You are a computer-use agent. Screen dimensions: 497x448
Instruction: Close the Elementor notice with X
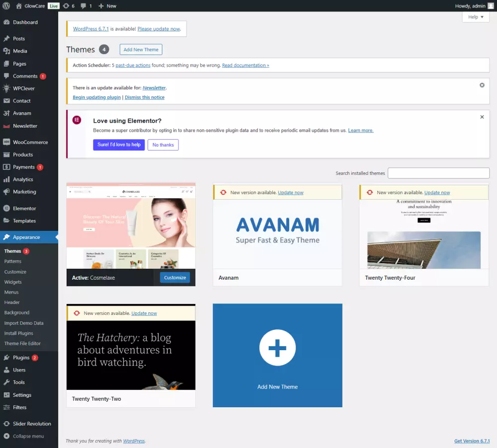482,117
